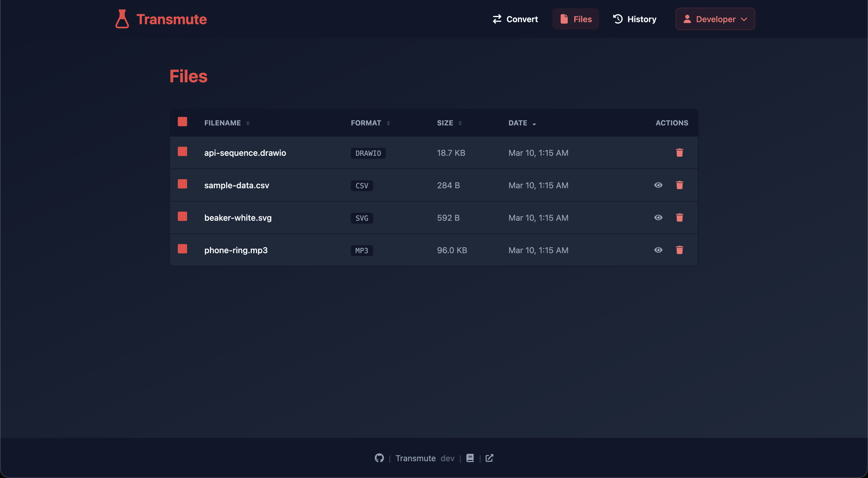Click the Transmute flask logo
This screenshot has width=868, height=478.
tap(122, 19)
